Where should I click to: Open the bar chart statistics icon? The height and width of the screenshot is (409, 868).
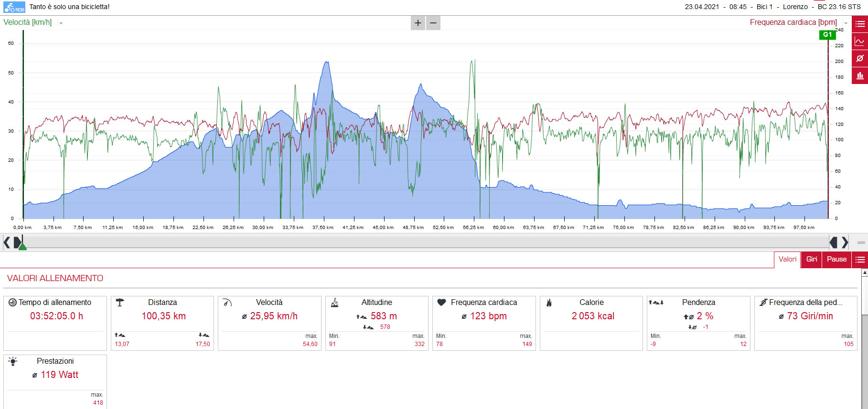point(860,75)
